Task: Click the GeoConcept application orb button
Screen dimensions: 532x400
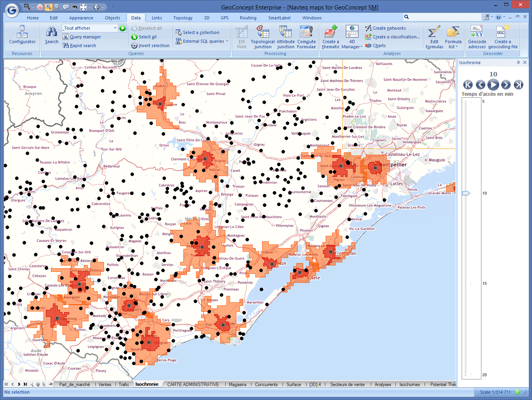Action: tap(12, 10)
